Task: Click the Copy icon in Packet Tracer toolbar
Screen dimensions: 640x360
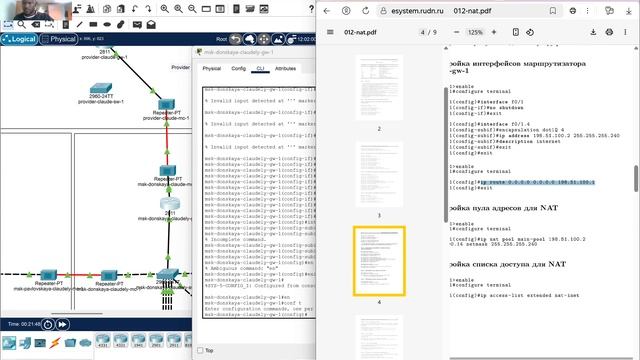Action: pos(107,9)
